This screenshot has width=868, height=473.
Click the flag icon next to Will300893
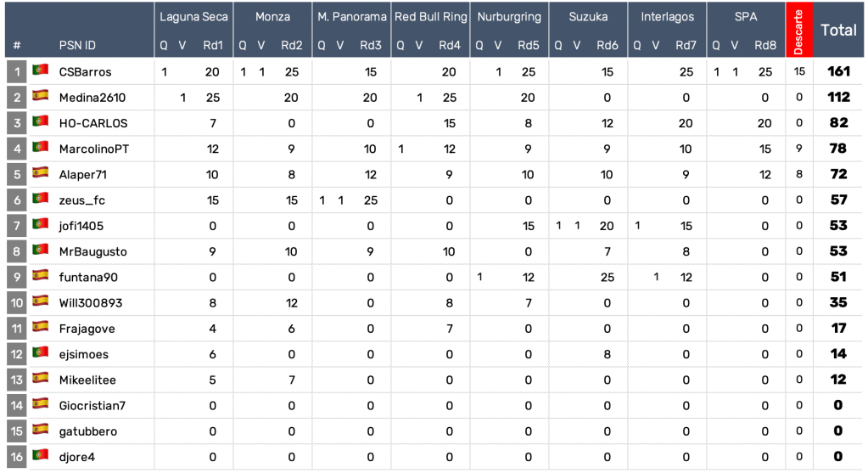[40, 301]
